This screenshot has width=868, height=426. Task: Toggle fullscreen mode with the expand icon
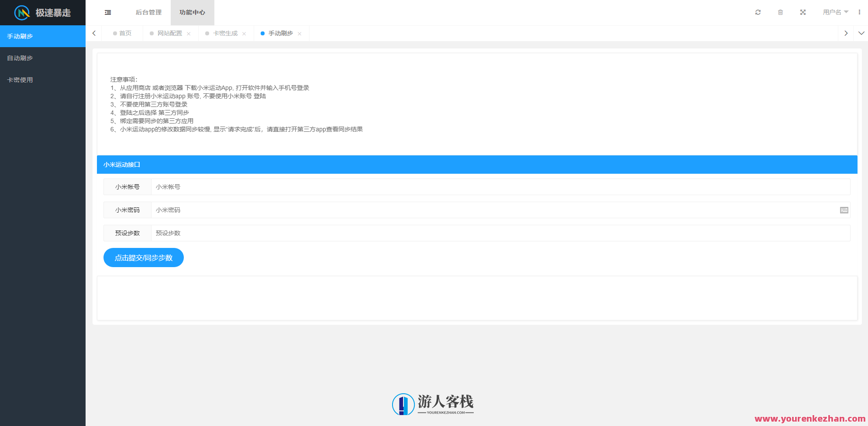click(x=803, y=12)
